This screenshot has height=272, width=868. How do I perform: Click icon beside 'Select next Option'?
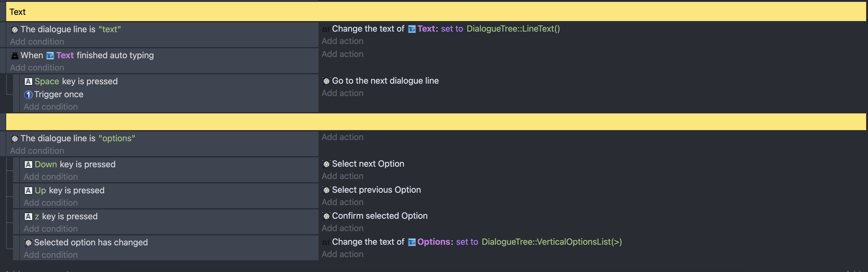coord(326,164)
